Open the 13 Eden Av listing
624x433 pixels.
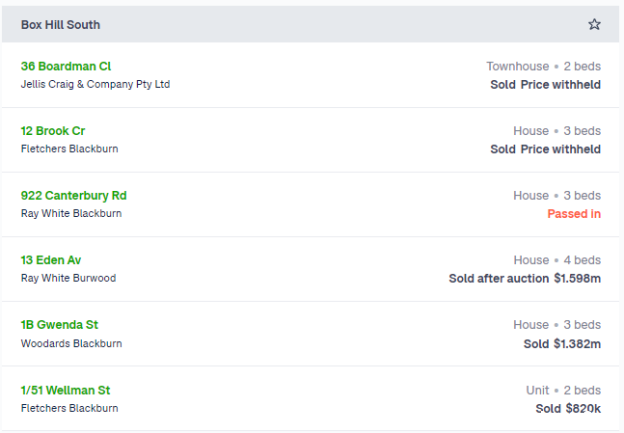(x=51, y=260)
